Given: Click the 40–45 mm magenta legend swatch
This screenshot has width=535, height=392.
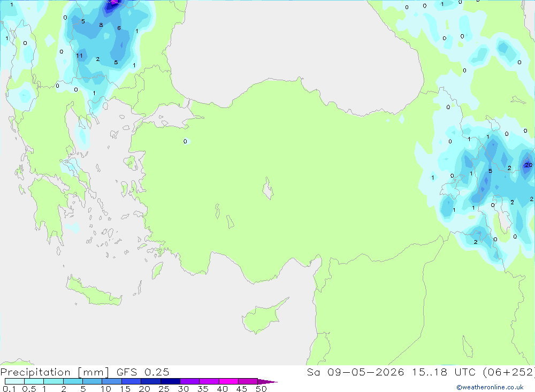Looking at the screenshot, I should [228, 381].
